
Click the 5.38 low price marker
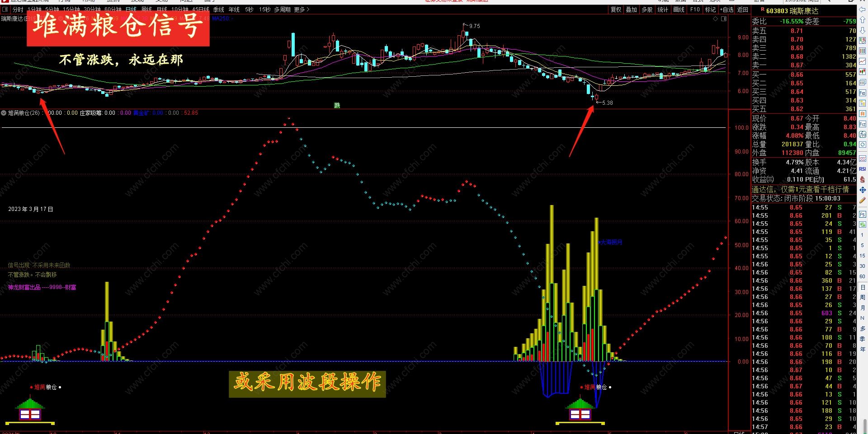click(607, 103)
